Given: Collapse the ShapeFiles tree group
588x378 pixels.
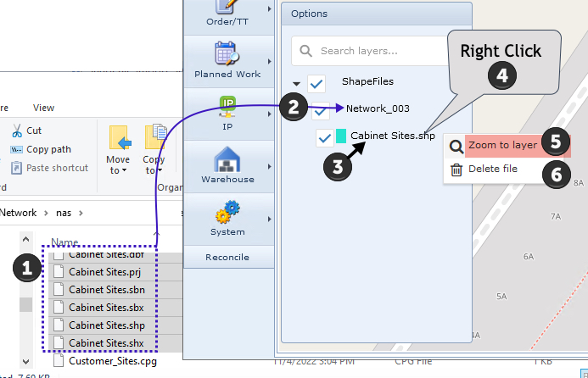Looking at the screenshot, I should (x=296, y=84).
